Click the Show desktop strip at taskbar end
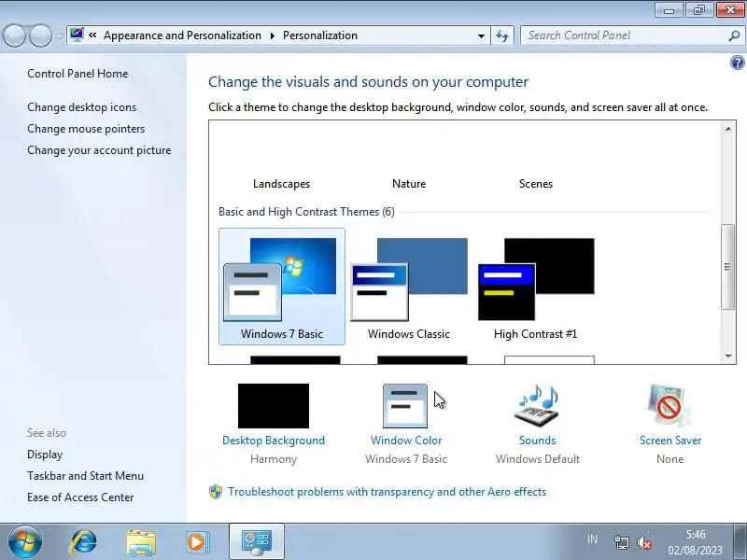This screenshot has height=560, width=747. (x=740, y=542)
